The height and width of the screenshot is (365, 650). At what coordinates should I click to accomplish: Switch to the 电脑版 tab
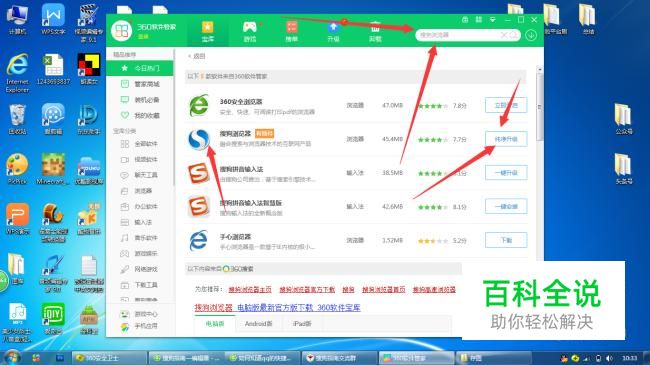click(x=215, y=324)
